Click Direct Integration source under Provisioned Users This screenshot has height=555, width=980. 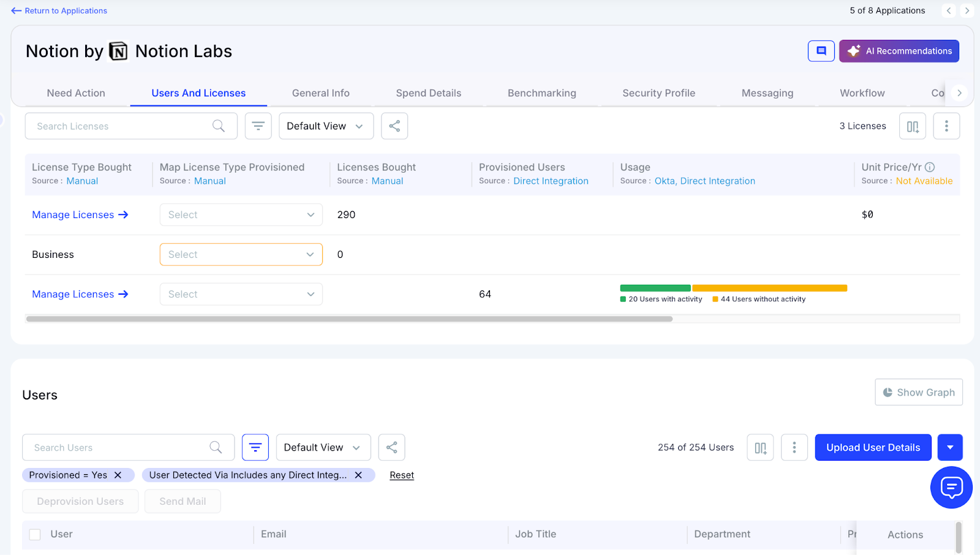click(551, 181)
